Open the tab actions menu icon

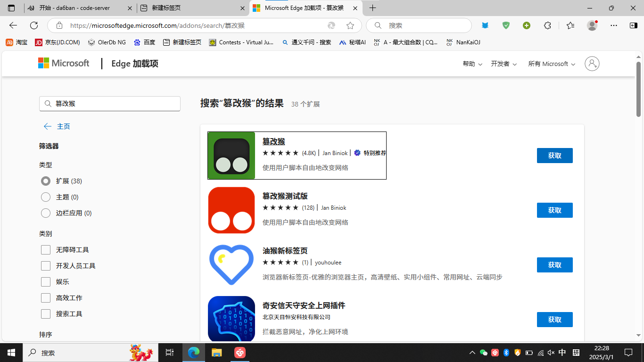pyautogui.click(x=11, y=8)
